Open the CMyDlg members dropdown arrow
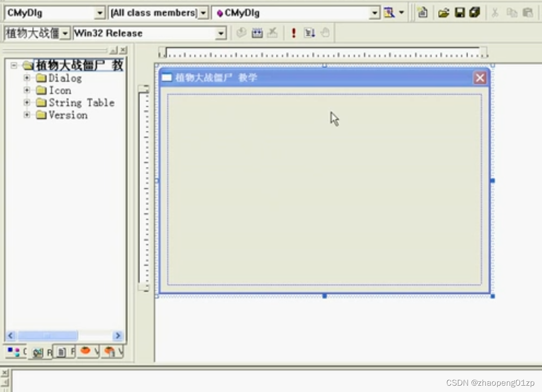 pyautogui.click(x=374, y=13)
